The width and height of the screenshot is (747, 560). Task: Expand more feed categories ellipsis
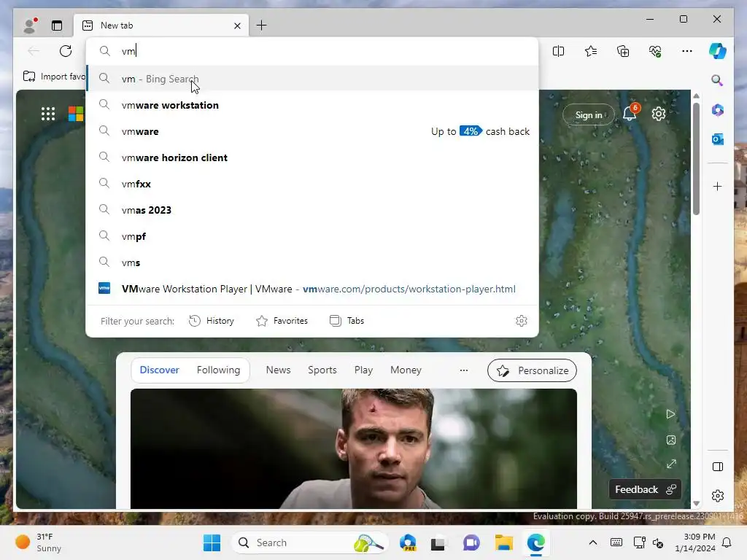tap(463, 370)
